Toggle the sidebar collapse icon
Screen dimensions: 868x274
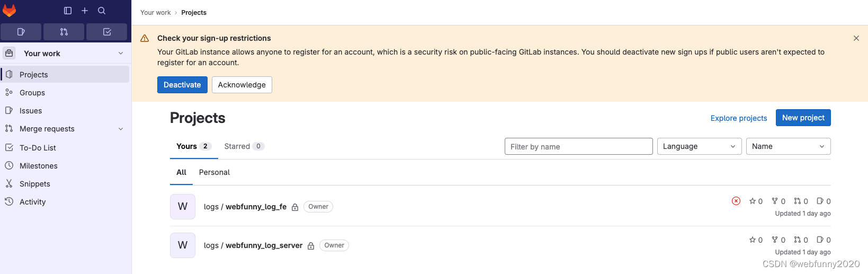pos(68,11)
